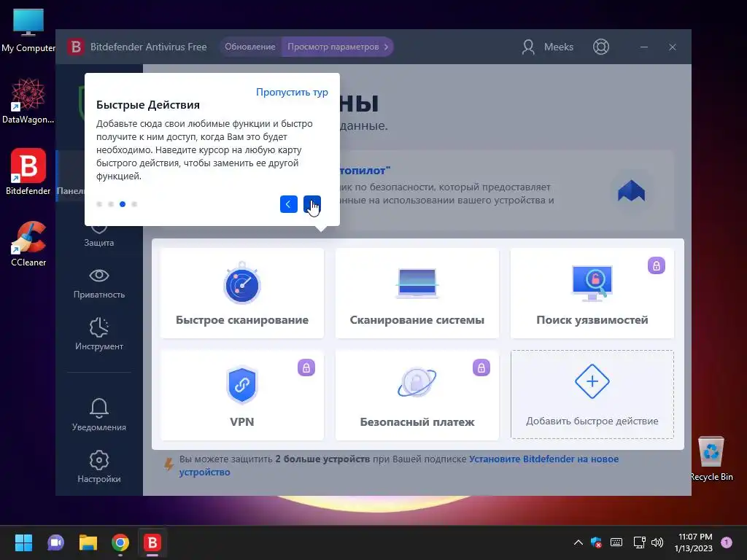The height and width of the screenshot is (560, 747).
Task: Click the Добавить быстрое действие label
Action: coord(592,421)
